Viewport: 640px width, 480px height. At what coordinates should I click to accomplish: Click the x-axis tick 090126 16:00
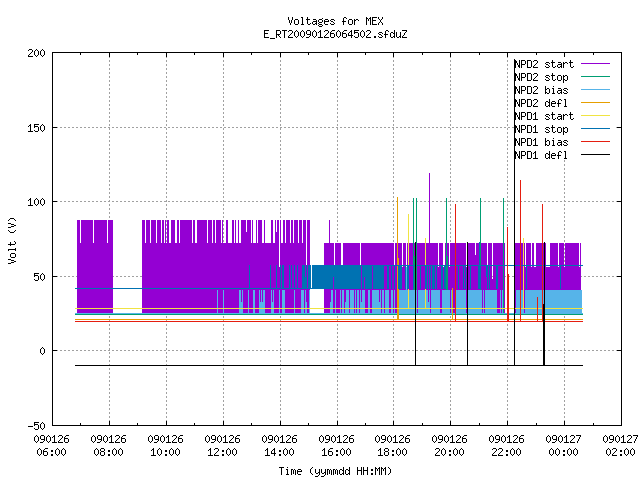point(336,446)
